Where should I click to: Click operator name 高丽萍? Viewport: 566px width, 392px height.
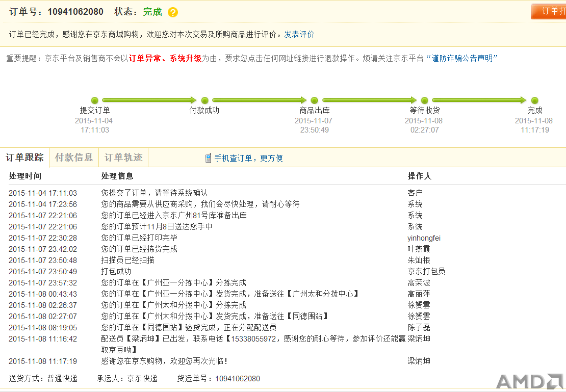[419, 294]
